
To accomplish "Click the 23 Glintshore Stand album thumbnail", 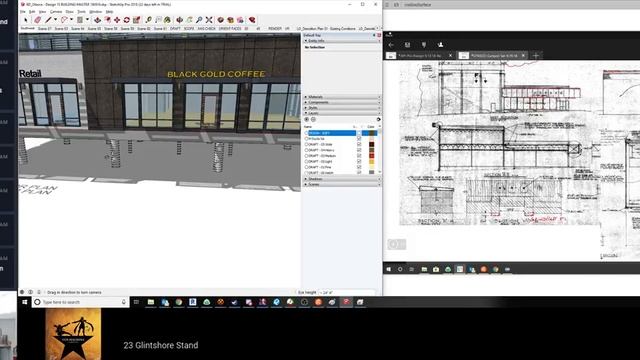I will 73,334.
